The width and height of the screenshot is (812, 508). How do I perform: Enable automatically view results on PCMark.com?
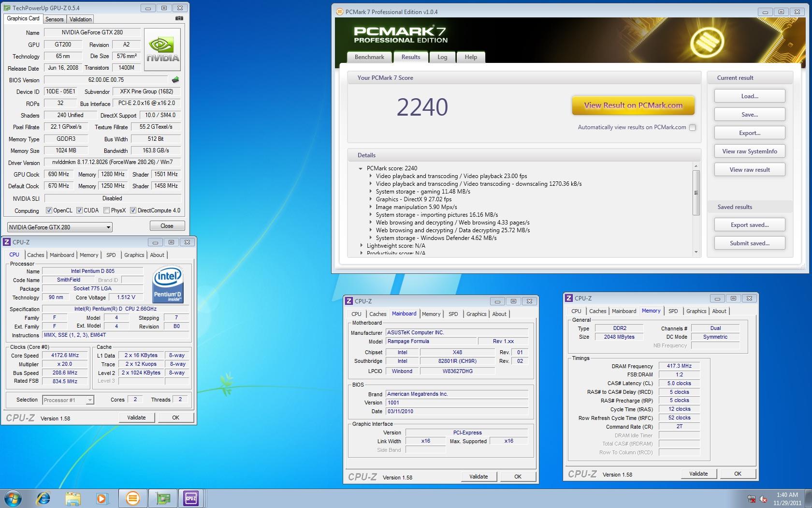692,127
